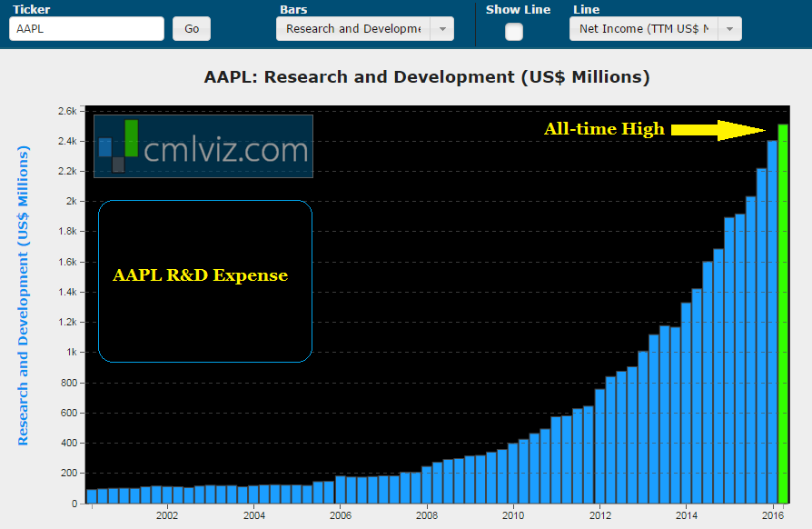Click the '2016' x-axis year label
Image resolution: width=812 pixels, height=529 pixels.
click(x=773, y=515)
